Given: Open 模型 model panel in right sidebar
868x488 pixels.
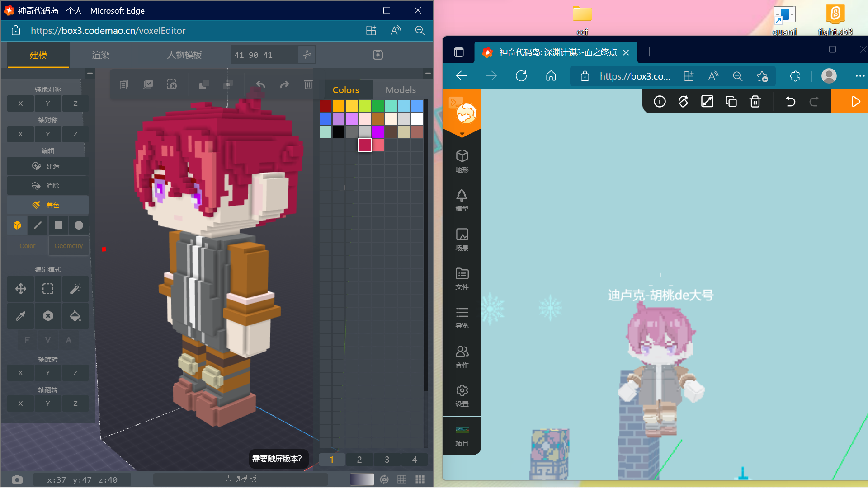Looking at the screenshot, I should [462, 200].
